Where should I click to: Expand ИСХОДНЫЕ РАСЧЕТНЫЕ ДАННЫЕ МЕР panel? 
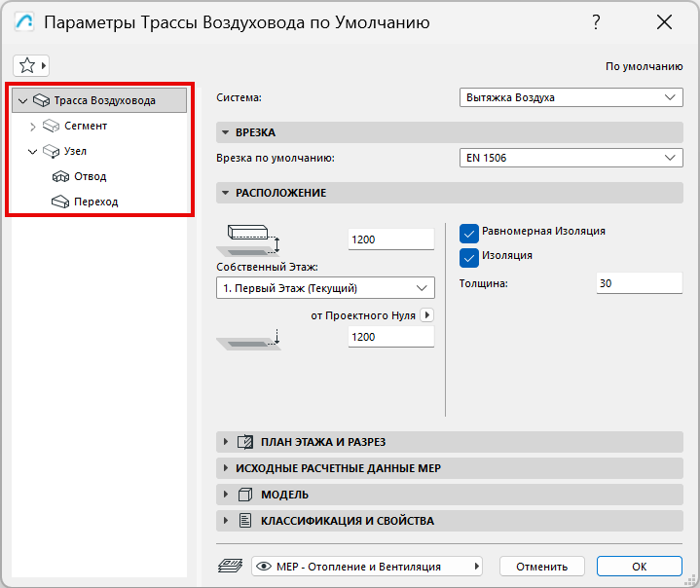click(450, 468)
